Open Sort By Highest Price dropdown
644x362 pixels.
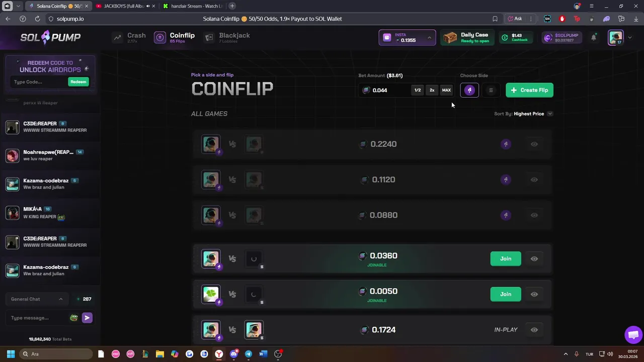(524, 114)
